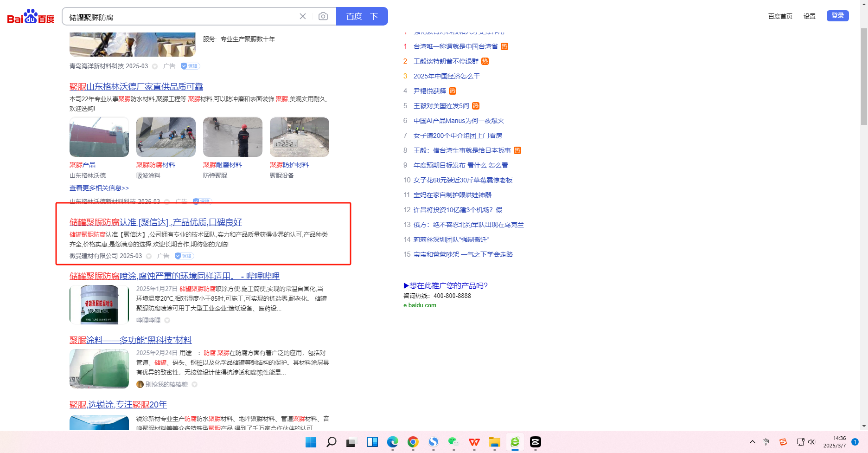Viewport: 868px width, 453px height.
Task: Click the 聚脲防腐材料 thumbnail image
Action: [x=166, y=137]
